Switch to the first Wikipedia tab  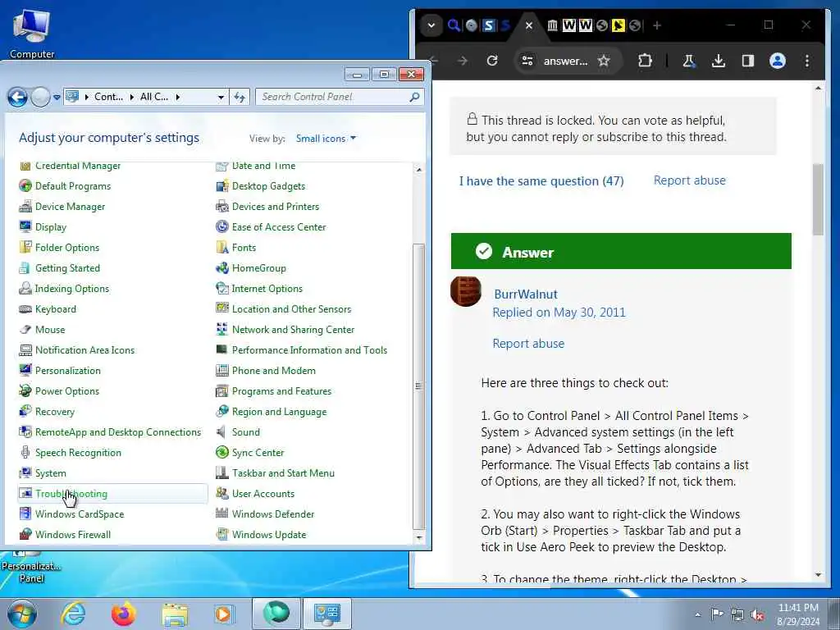(569, 25)
